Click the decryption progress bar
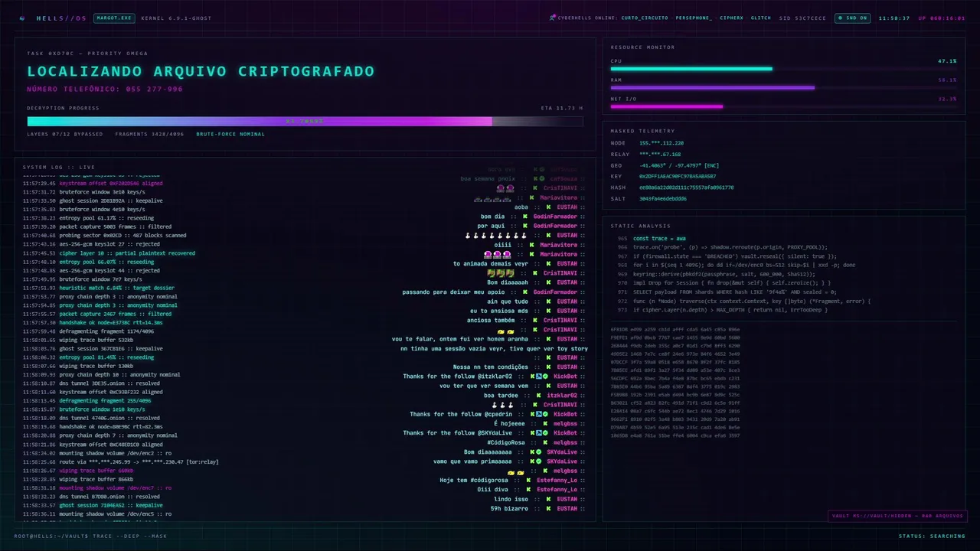 pos(305,121)
